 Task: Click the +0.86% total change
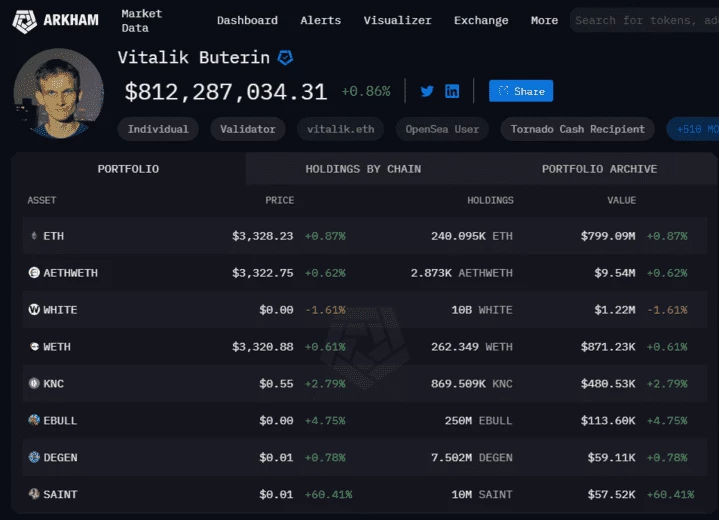point(366,91)
